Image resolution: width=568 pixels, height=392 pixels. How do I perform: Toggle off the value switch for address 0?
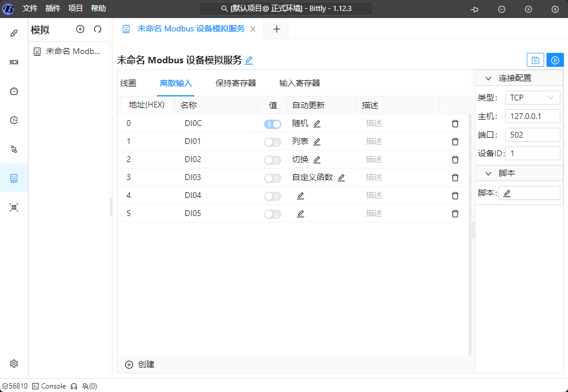point(272,124)
